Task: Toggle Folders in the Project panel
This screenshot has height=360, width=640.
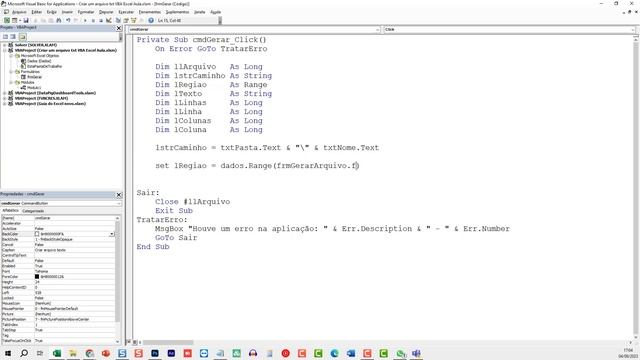Action: click(22, 36)
